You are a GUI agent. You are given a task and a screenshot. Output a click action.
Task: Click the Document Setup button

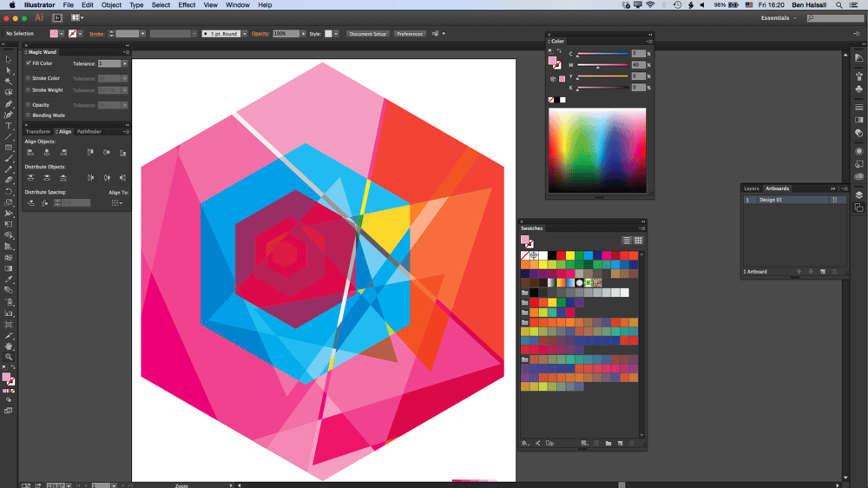click(367, 34)
